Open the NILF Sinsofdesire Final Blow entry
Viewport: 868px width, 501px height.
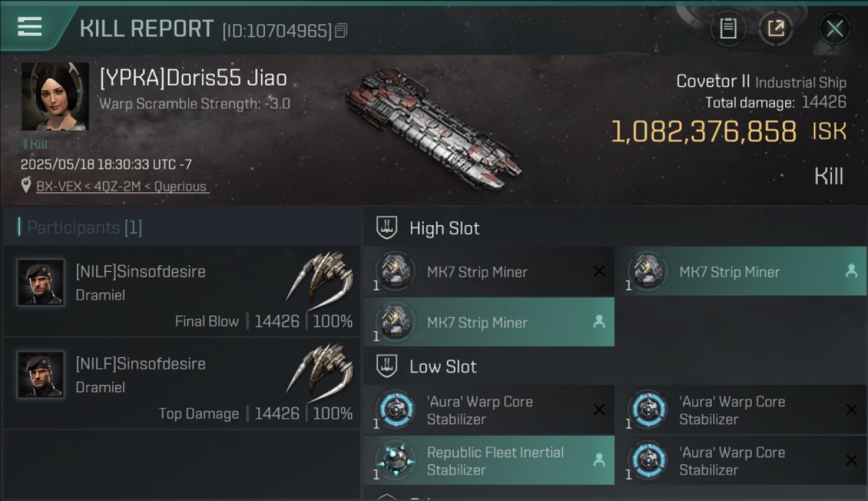(182, 291)
